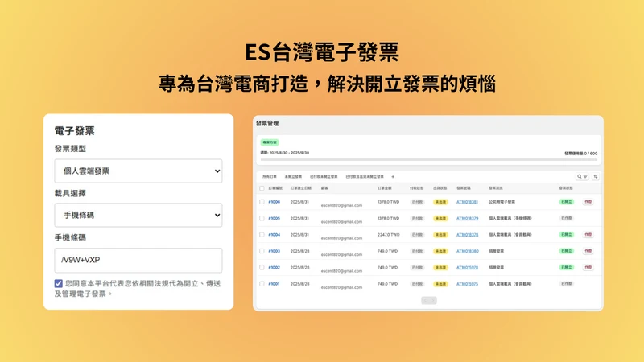This screenshot has width=644, height=362.
Task: Click the green plan badge above billing period
Action: point(270,142)
